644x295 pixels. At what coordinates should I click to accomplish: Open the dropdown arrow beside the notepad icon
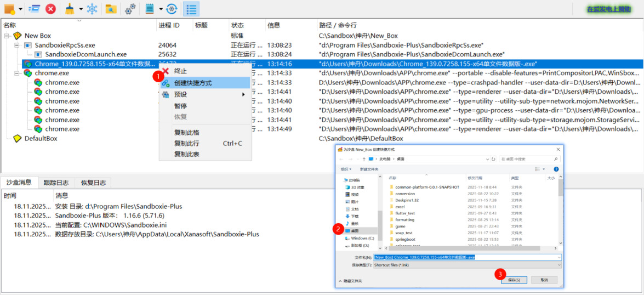(161, 9)
